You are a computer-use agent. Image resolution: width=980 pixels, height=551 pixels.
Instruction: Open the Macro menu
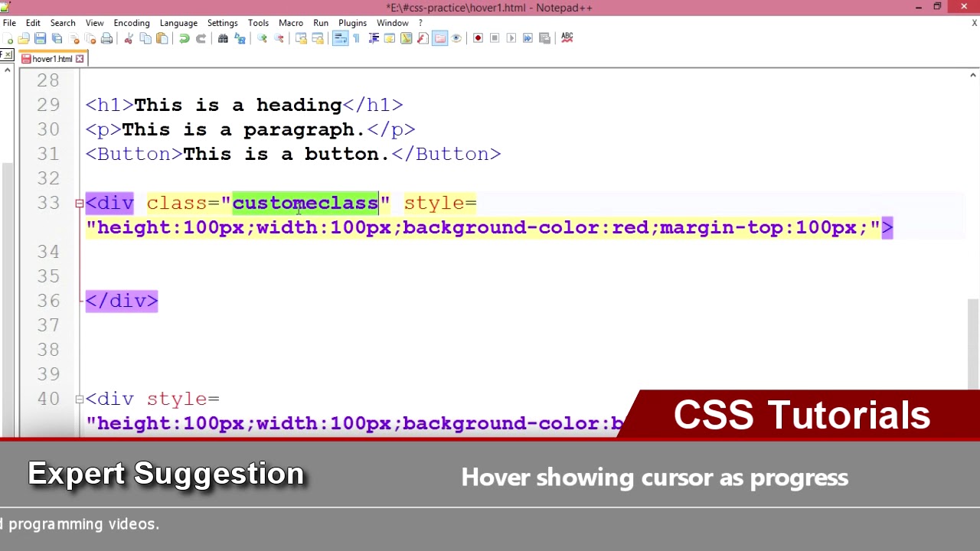[x=291, y=23]
